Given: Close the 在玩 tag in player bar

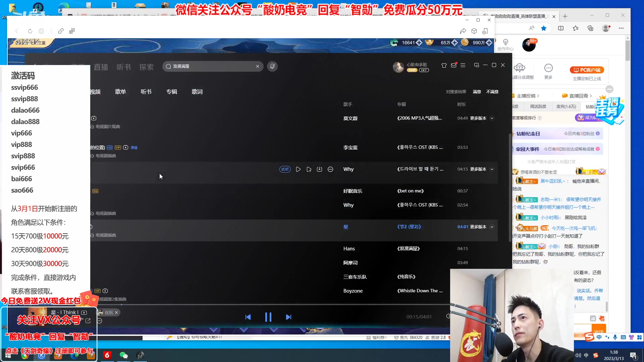Looking at the screenshot, I should (x=116, y=312).
